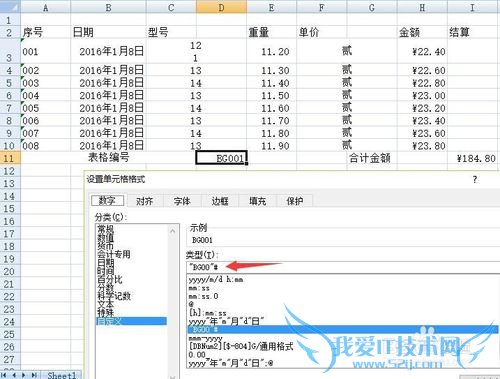Select column D header
Viewport: 500px width, 379px height.
coord(221,7)
